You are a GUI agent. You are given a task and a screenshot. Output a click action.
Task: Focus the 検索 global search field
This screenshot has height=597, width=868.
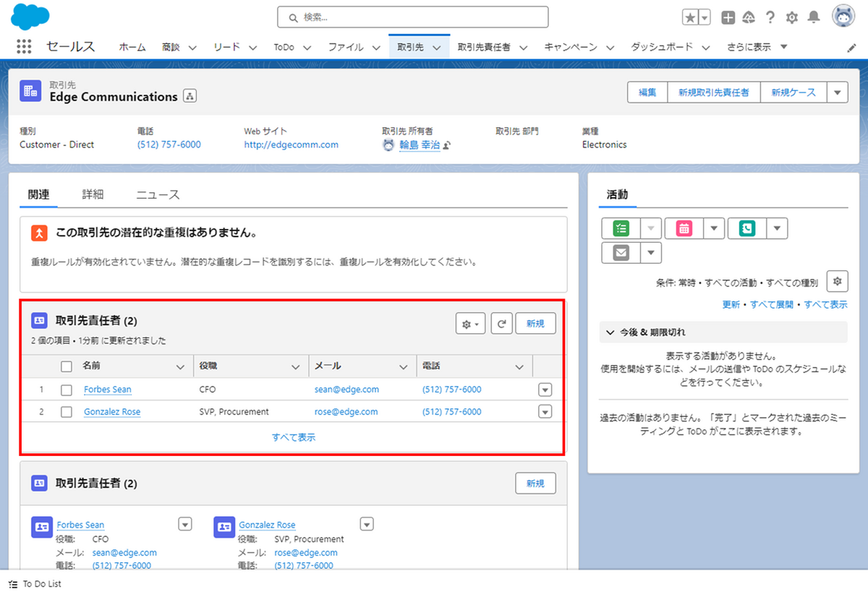click(413, 17)
